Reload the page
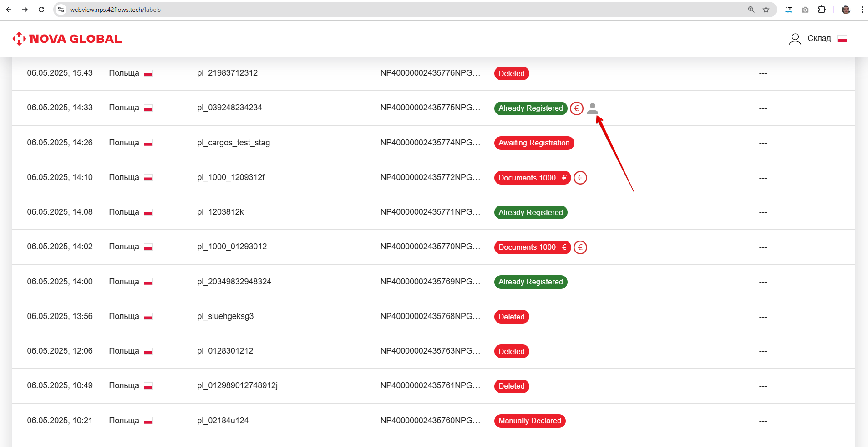The height and width of the screenshot is (447, 868). coord(41,10)
